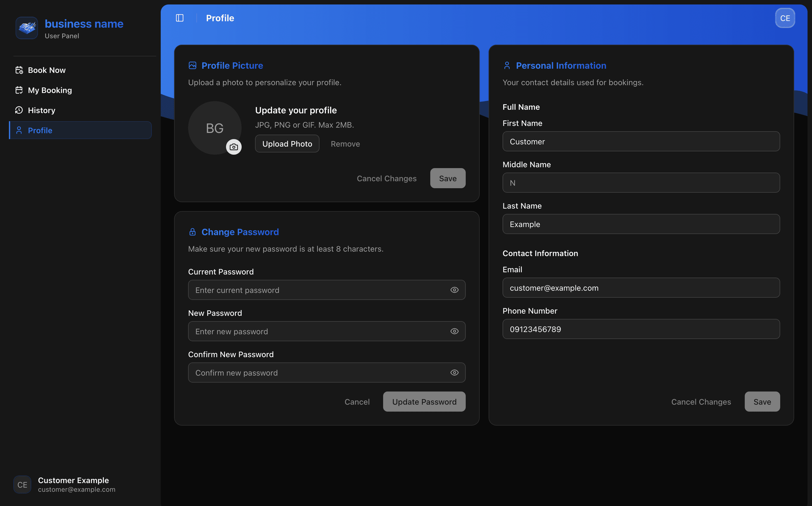Click 'Customer Example' name in sidebar footer

73,480
